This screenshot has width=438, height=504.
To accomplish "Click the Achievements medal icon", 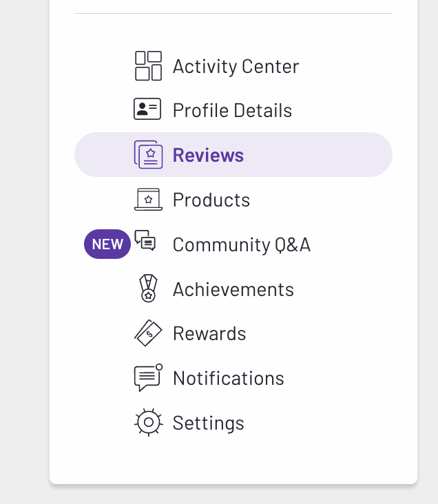I will [148, 288].
